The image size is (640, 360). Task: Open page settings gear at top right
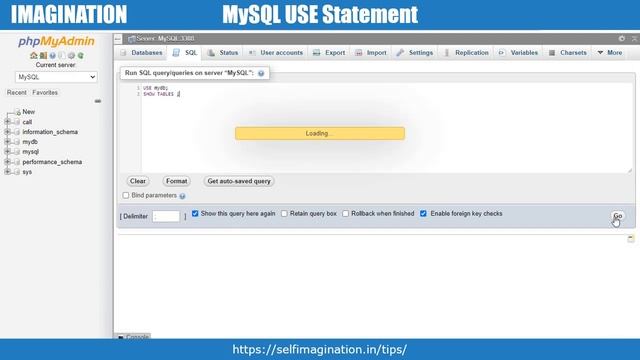[622, 38]
